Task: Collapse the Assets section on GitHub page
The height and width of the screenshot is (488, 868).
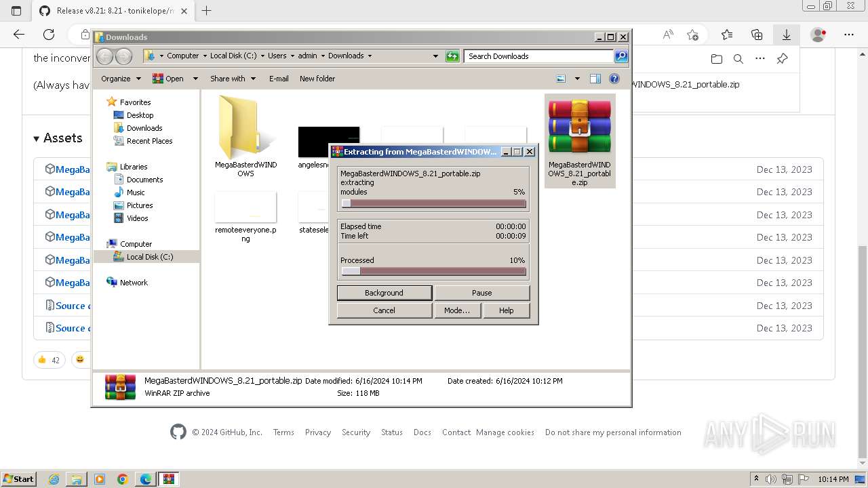Action: click(58, 138)
